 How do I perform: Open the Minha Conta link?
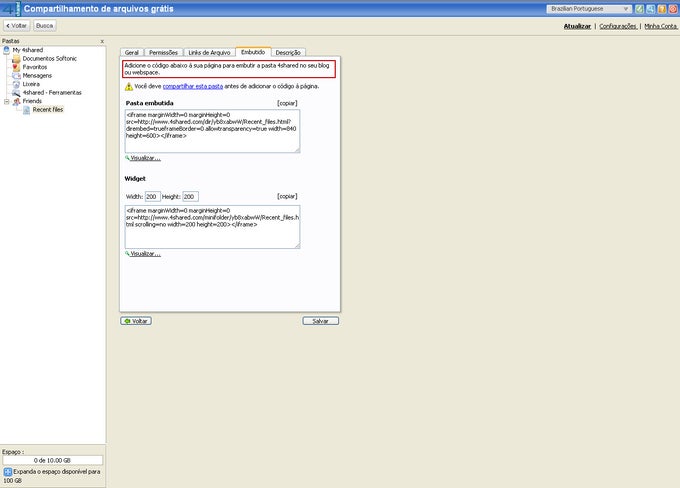click(x=660, y=26)
